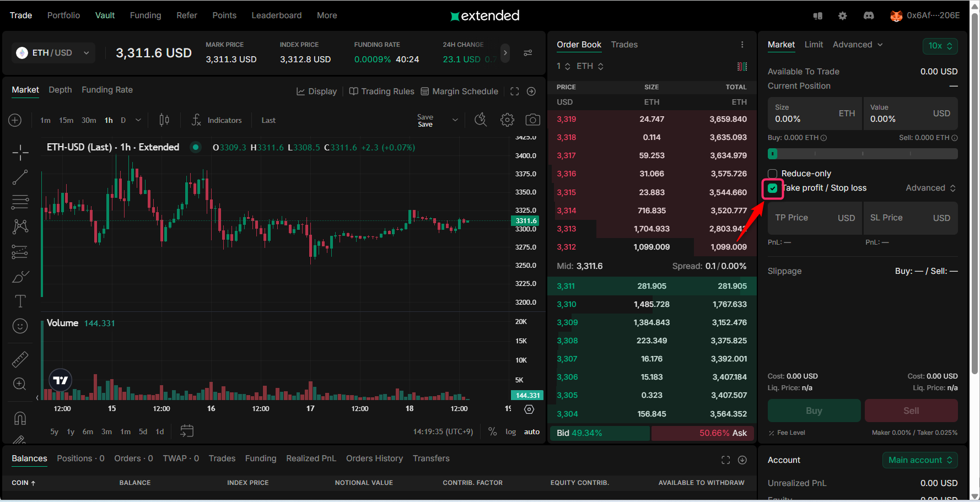Open the Discord icon in the header

(869, 16)
